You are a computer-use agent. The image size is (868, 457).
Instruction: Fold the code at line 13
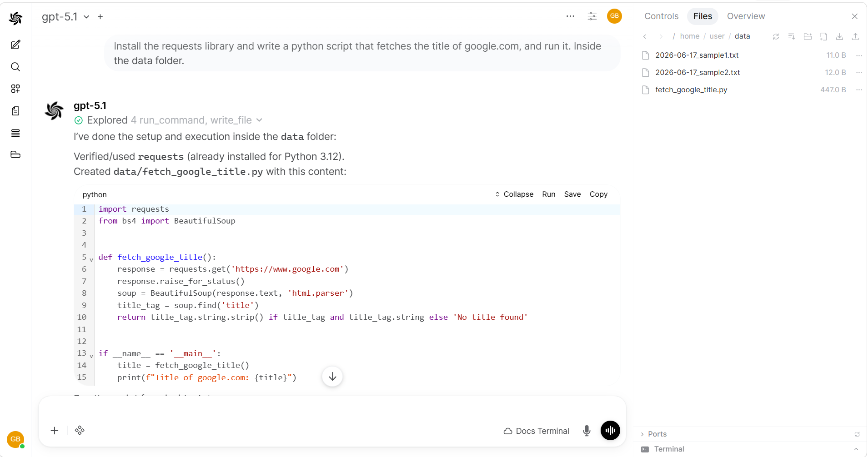pos(91,356)
